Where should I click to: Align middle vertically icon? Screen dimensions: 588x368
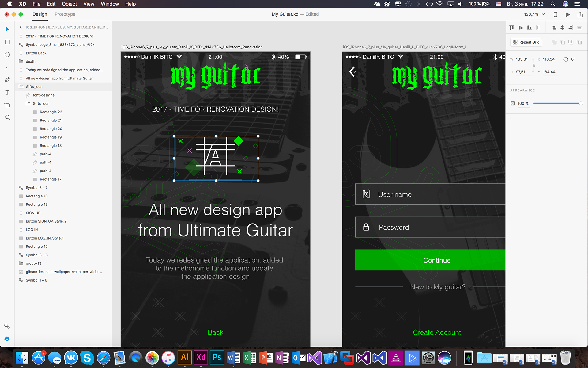tap(521, 28)
